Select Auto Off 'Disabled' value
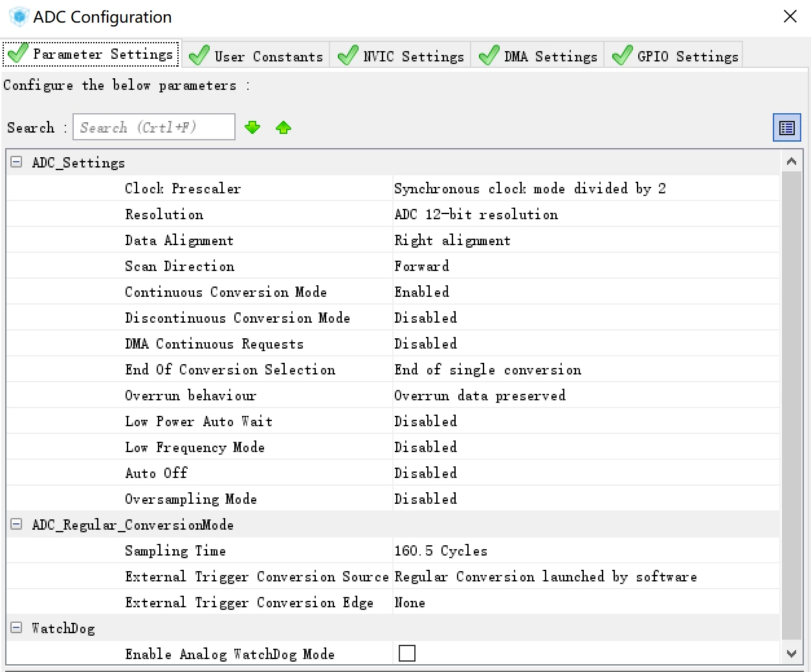The image size is (811, 672). pyautogui.click(x=425, y=473)
